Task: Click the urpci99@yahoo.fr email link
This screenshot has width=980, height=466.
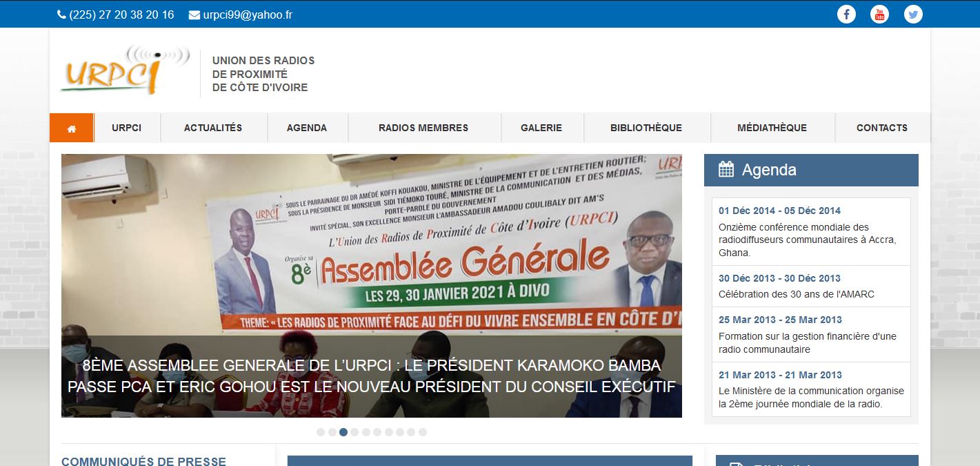Action: (x=248, y=14)
